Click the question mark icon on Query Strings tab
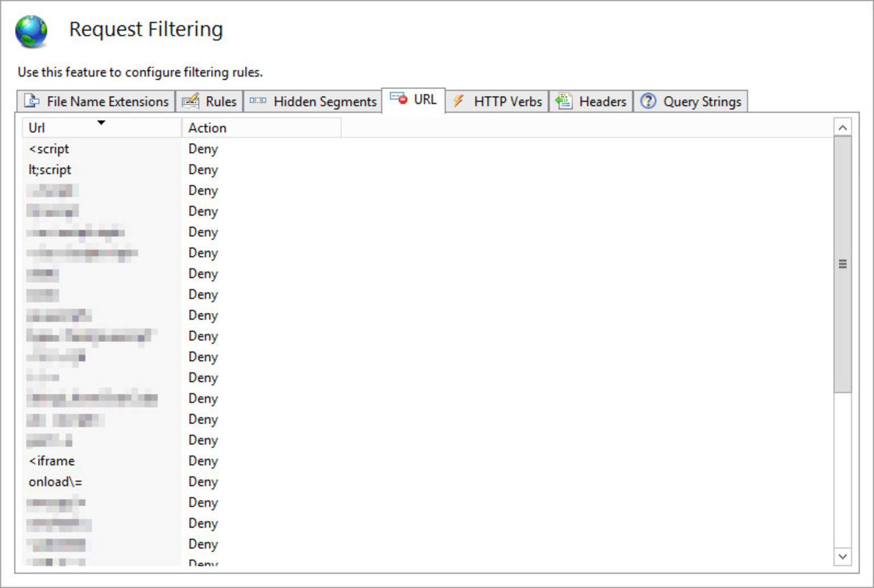This screenshot has height=588, width=874. coord(648,101)
